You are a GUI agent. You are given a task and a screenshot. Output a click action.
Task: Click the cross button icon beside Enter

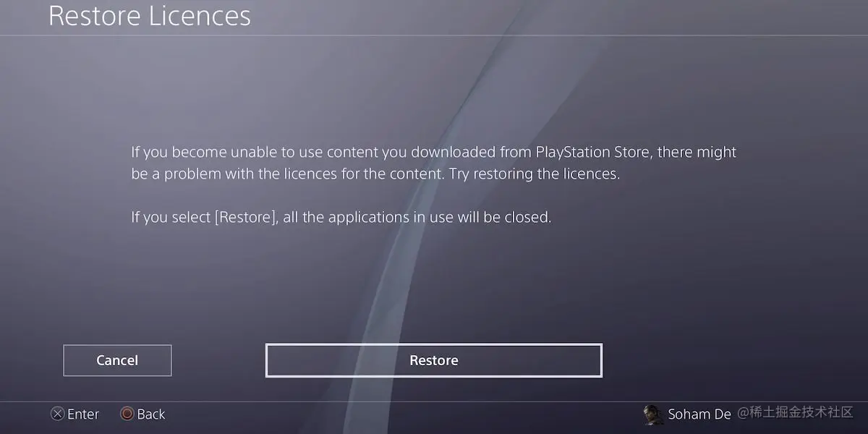57,414
